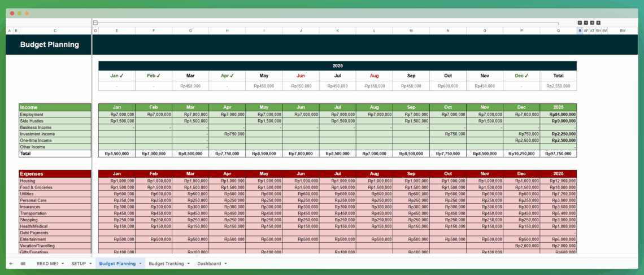644x275 pixels.
Task: Select the Shopping expense row label
Action: tap(55, 220)
